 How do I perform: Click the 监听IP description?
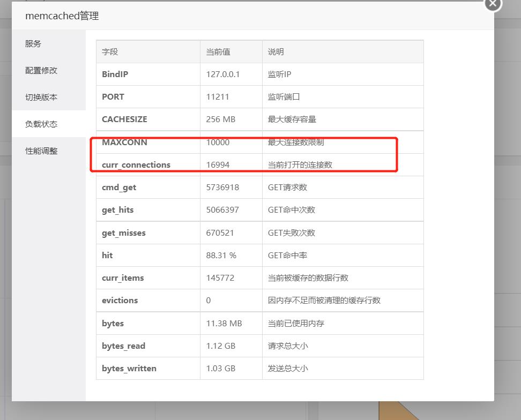(x=279, y=74)
